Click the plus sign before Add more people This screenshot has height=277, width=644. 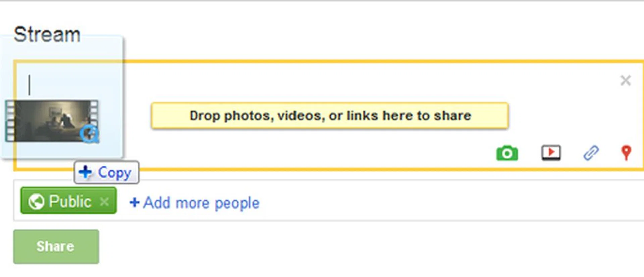coord(134,202)
